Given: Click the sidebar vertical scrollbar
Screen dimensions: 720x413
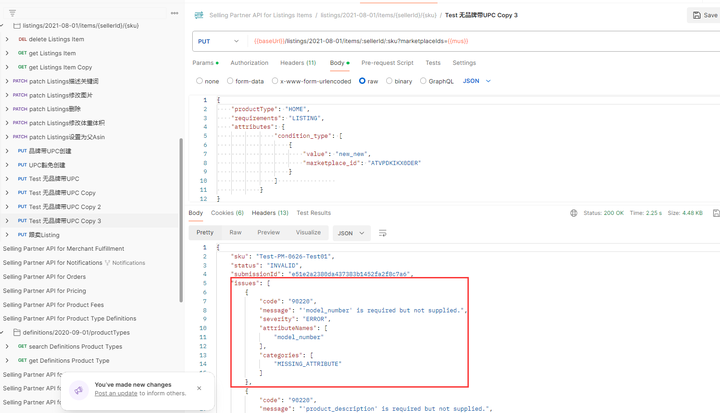Looking at the screenshot, I should pyautogui.click(x=181, y=221).
